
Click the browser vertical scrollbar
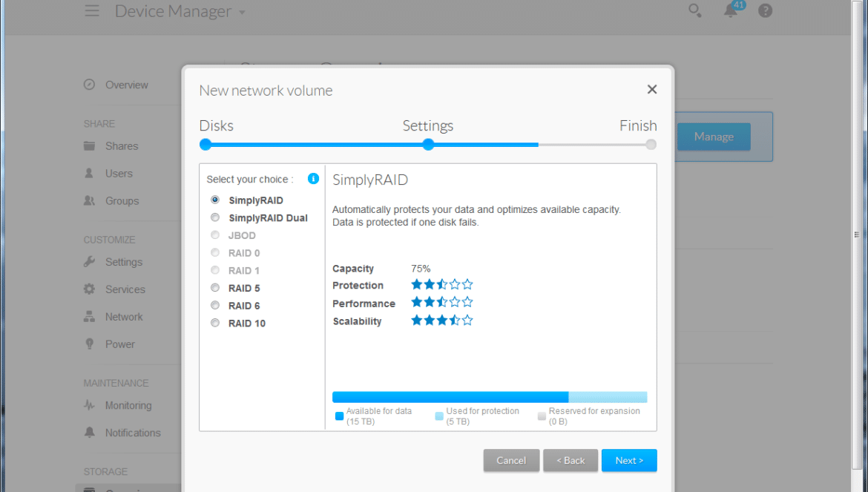click(x=856, y=234)
